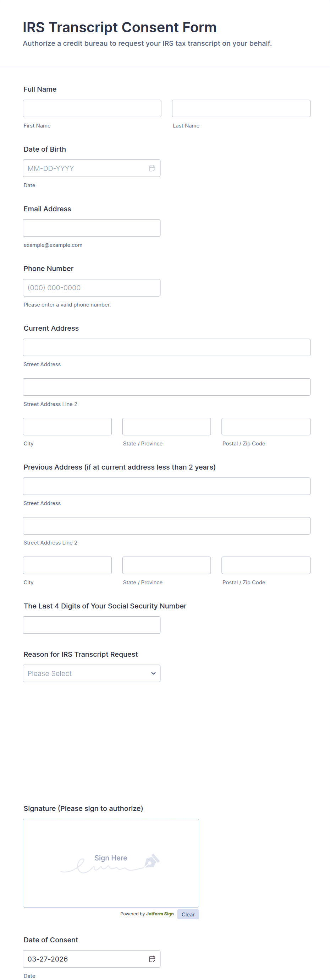Focus the First Name field
Image resolution: width=330 pixels, height=980 pixels.
click(92, 108)
